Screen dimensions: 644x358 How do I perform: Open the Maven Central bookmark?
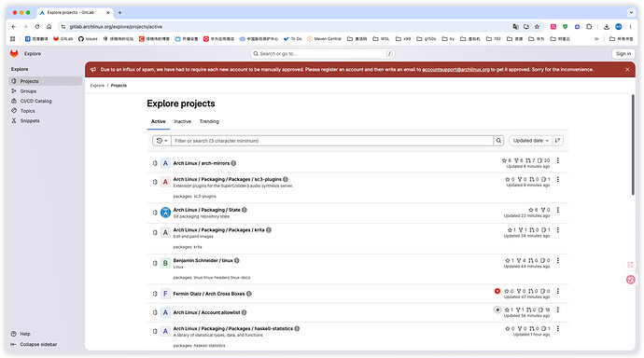(325, 38)
